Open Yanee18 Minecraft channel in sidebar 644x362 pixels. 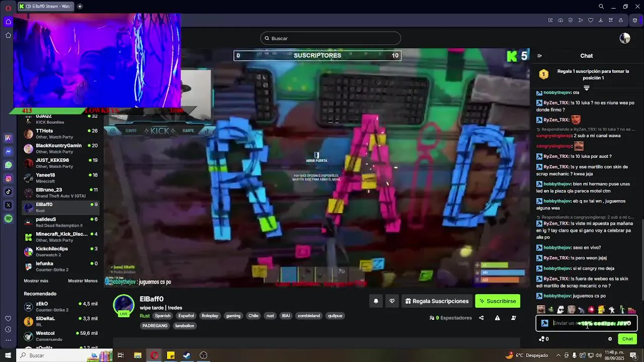pos(60,178)
